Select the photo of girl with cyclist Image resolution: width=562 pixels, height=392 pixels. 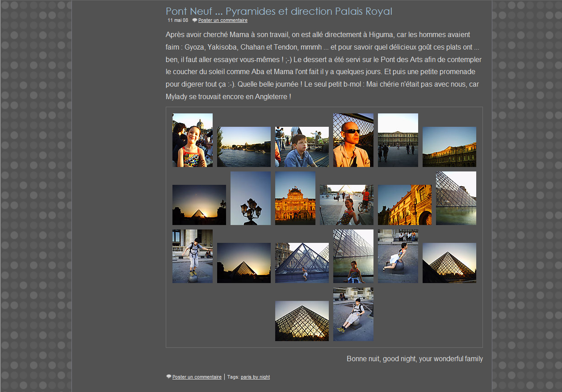pyautogui.click(x=347, y=205)
